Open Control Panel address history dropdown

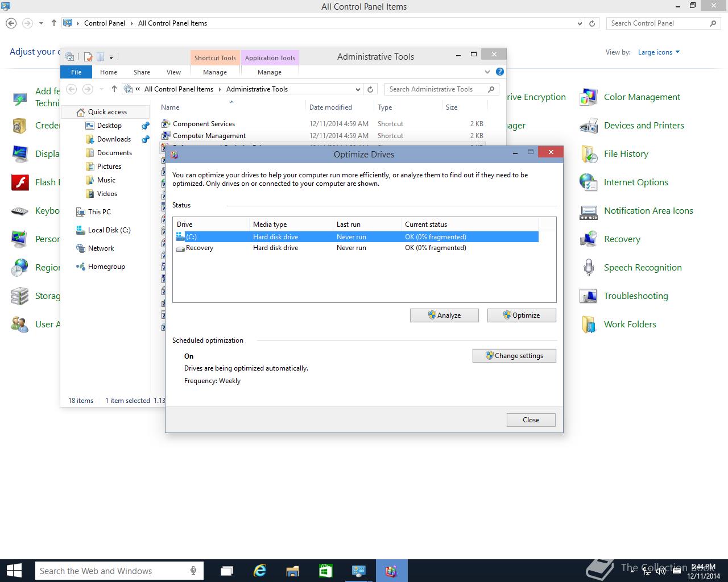580,23
